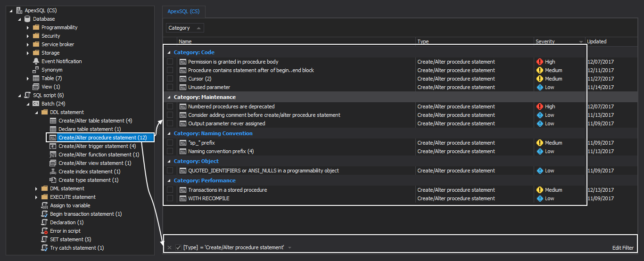Check the Numbered procedures are deprecated checkbox
This screenshot has width=644, height=261.
(x=170, y=106)
